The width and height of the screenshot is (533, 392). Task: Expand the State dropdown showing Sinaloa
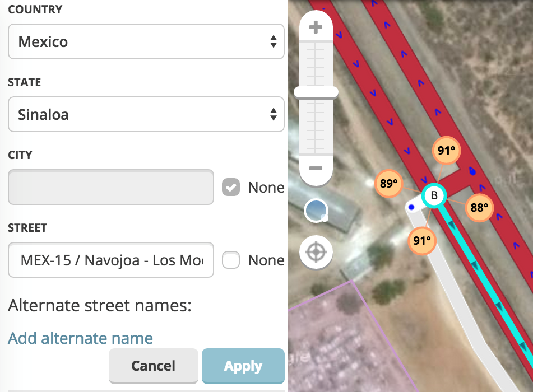coord(146,115)
